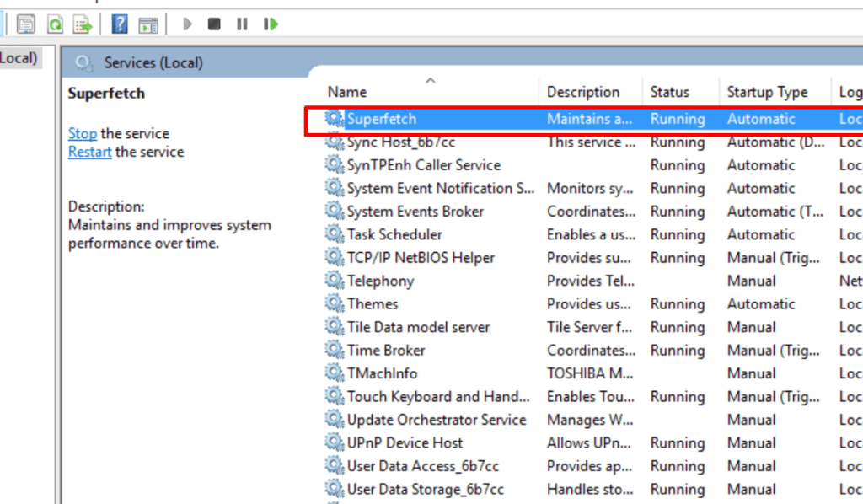863x504 pixels.
Task: Click the Restart Service toolbar icon
Action: pyautogui.click(x=271, y=24)
